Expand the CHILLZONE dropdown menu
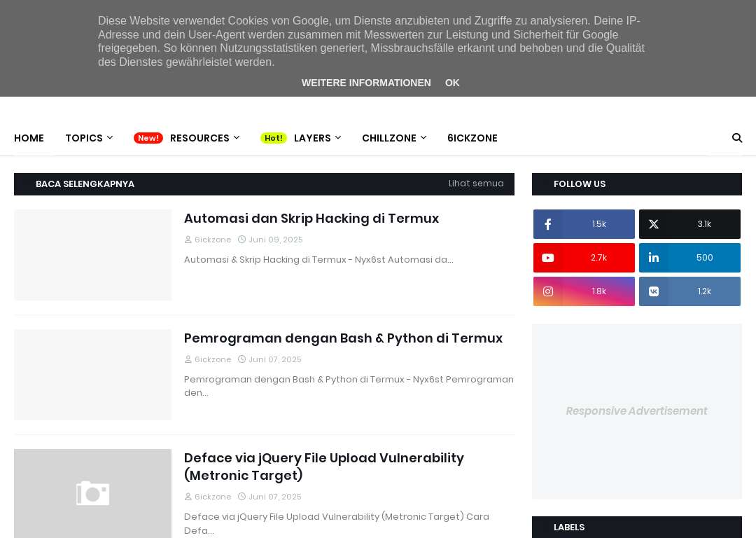The width and height of the screenshot is (756, 538). (x=394, y=138)
